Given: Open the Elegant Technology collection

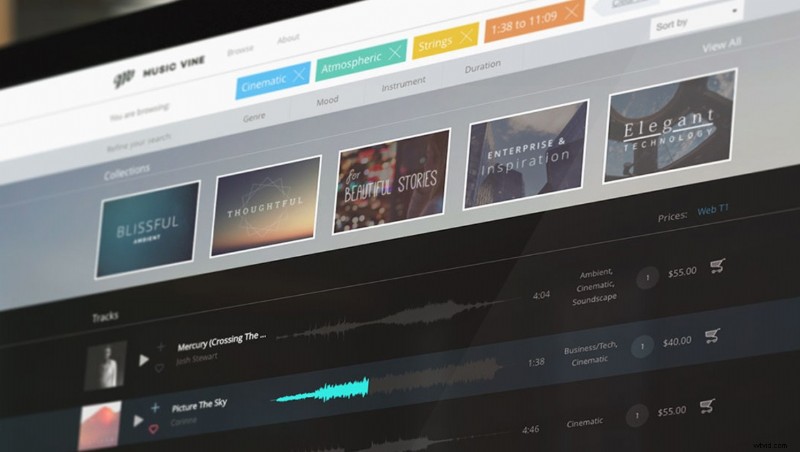Looking at the screenshot, I should [x=669, y=125].
